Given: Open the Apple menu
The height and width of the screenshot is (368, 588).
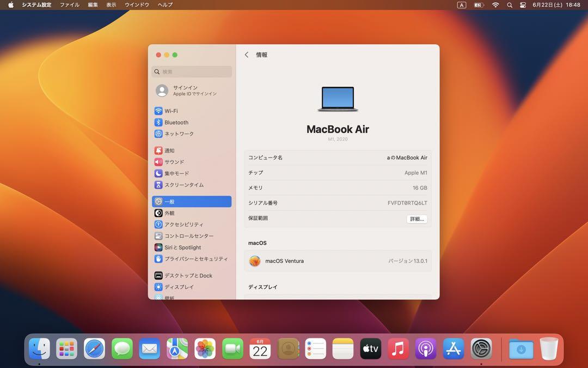Looking at the screenshot, I should [x=11, y=5].
